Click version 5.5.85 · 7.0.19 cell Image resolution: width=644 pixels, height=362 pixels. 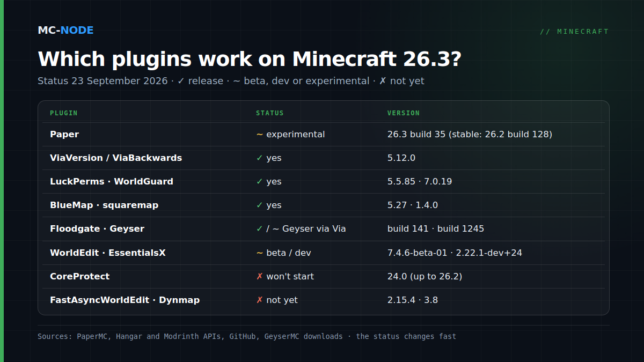[x=420, y=181]
